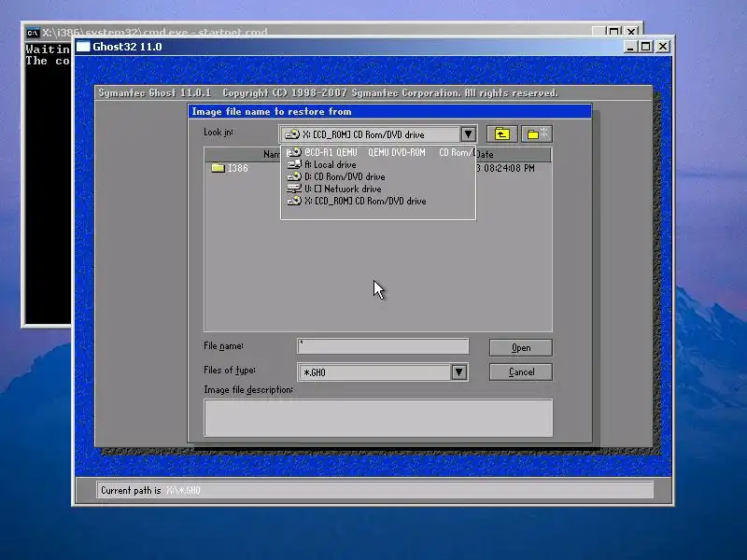Expand the Files of type dropdown arrow
The width and height of the screenshot is (747, 560).
pyautogui.click(x=458, y=371)
